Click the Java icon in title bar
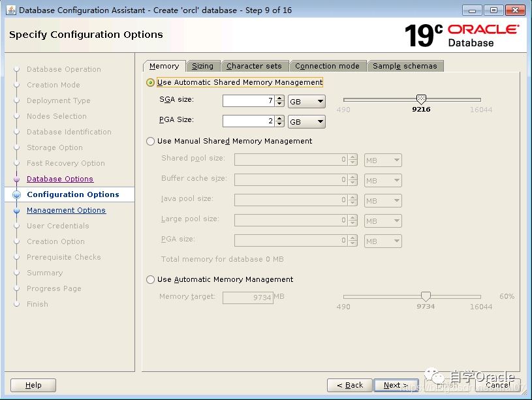 [11, 10]
